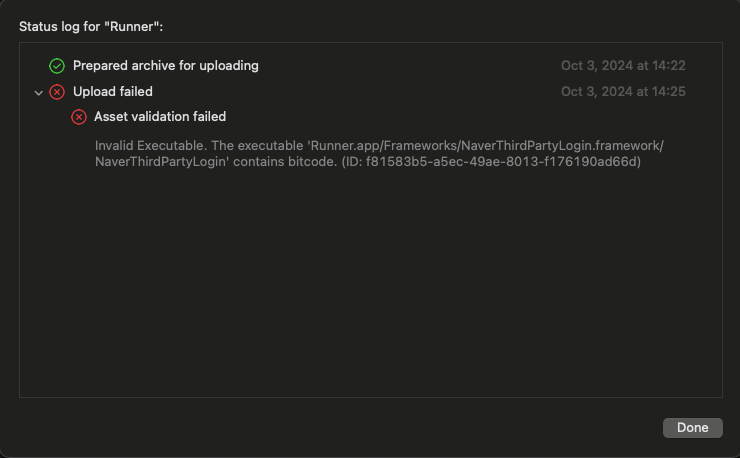740x458 pixels.
Task: Click the Oct 3, 2024 at 14:25 timestamp
Action: [623, 92]
